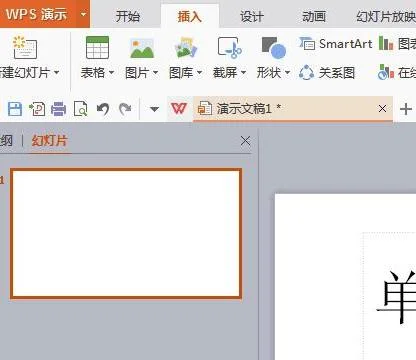
Task: Switch to the 幻灯片 pane tab
Action: [x=50, y=141]
